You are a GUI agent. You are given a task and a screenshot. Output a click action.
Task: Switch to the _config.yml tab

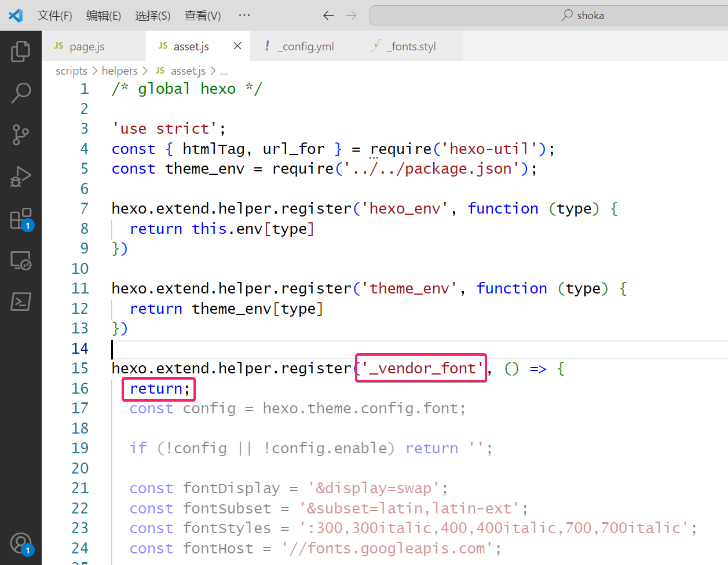(x=305, y=46)
